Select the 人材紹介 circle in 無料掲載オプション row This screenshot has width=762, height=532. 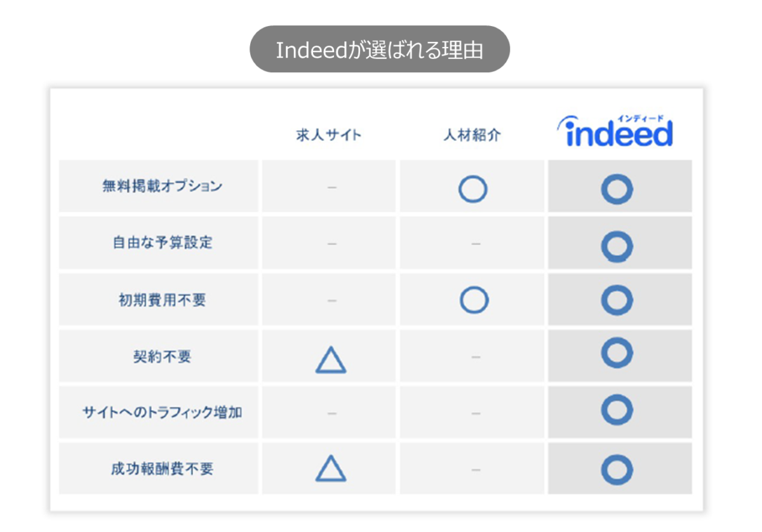(472, 189)
